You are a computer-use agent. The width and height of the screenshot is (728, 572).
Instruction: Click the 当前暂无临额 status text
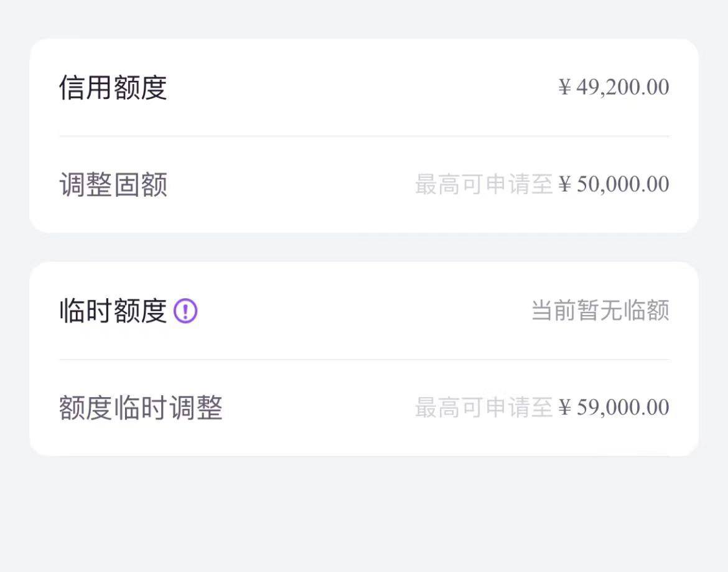pos(600,311)
